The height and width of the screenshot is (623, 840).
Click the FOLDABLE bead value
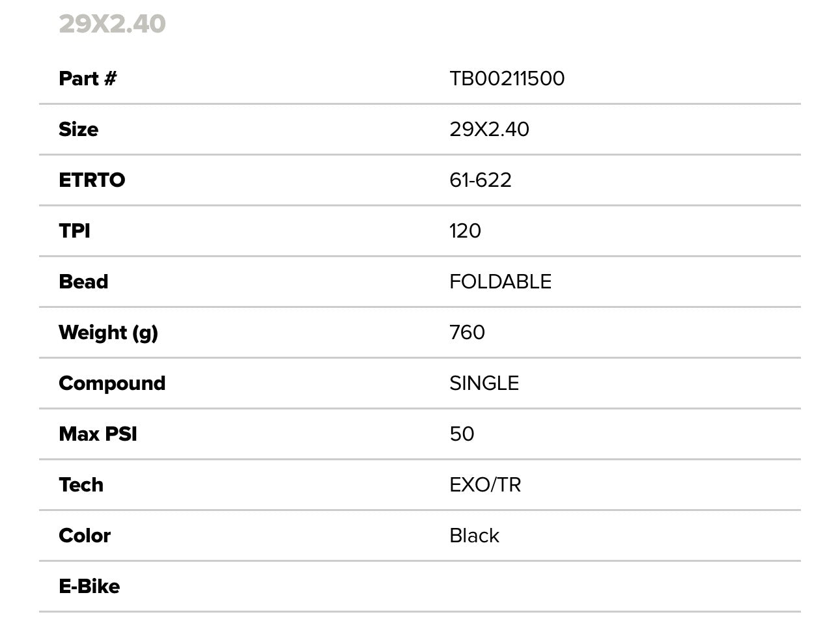point(500,282)
